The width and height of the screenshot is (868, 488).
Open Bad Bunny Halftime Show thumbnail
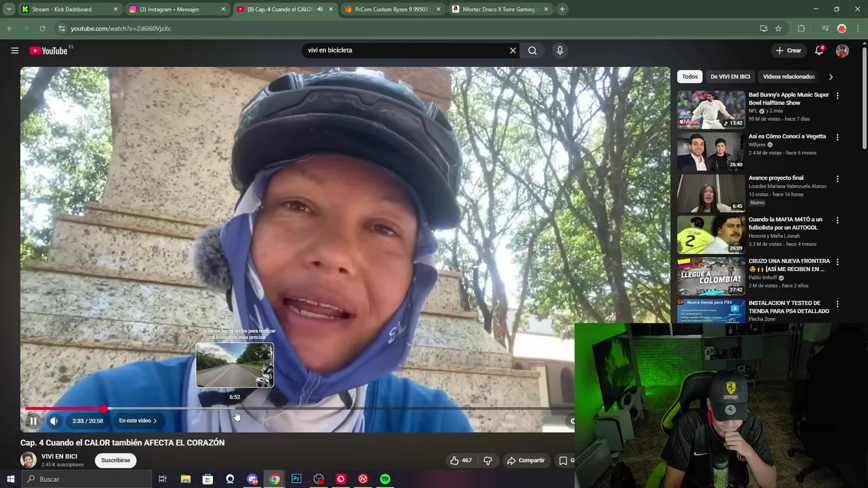711,110
